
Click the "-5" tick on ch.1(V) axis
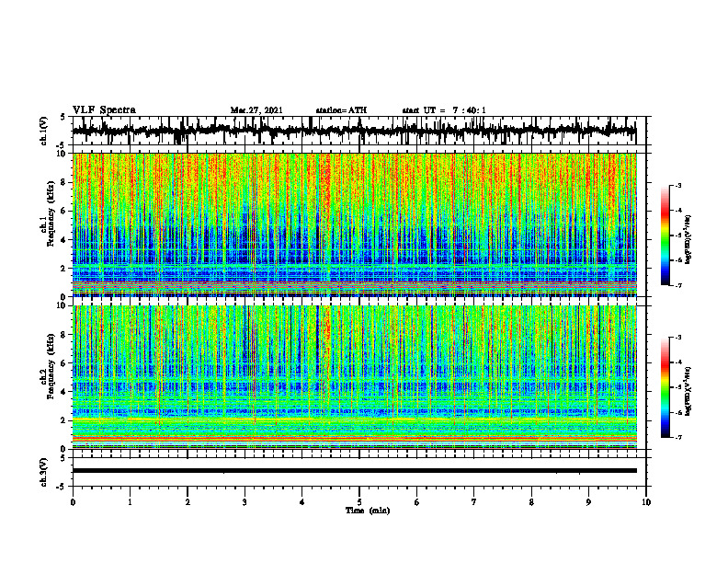(x=62, y=145)
